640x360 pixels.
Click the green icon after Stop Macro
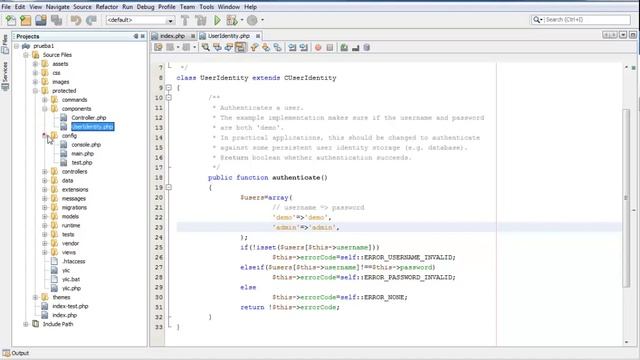click(x=344, y=47)
